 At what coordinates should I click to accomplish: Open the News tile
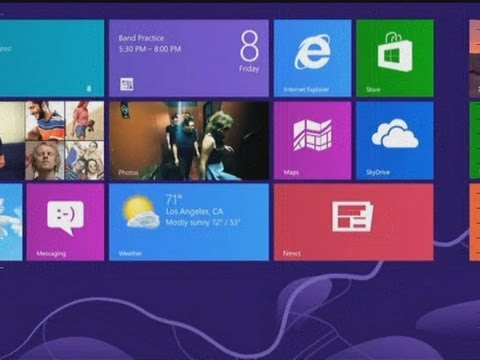pyautogui.click(x=354, y=222)
